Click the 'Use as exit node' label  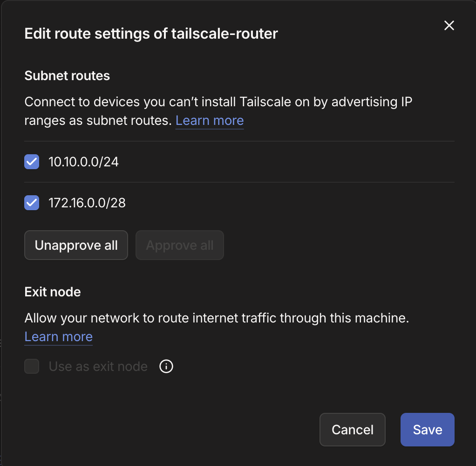click(98, 367)
